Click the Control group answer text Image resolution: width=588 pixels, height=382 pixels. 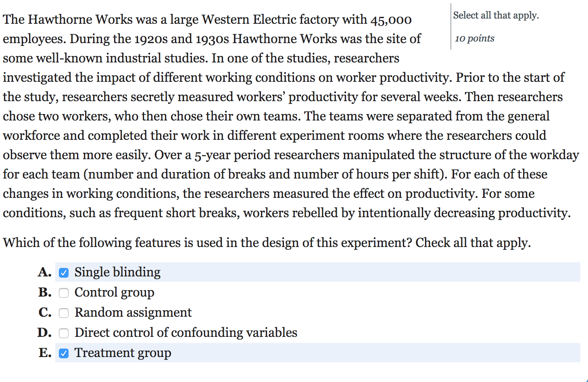click(114, 293)
